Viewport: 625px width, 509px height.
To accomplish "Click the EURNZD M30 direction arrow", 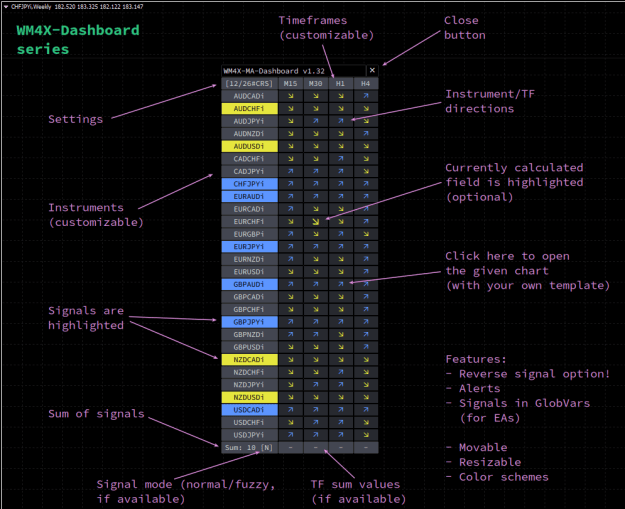I will tap(316, 259).
